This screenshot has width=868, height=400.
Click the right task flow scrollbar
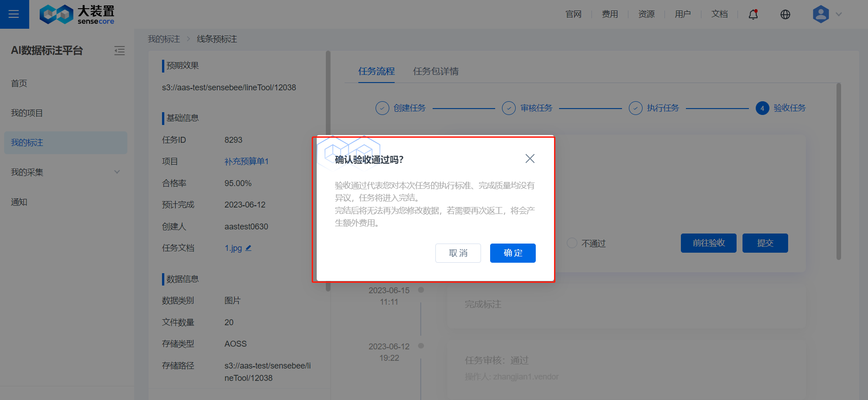coord(839,171)
